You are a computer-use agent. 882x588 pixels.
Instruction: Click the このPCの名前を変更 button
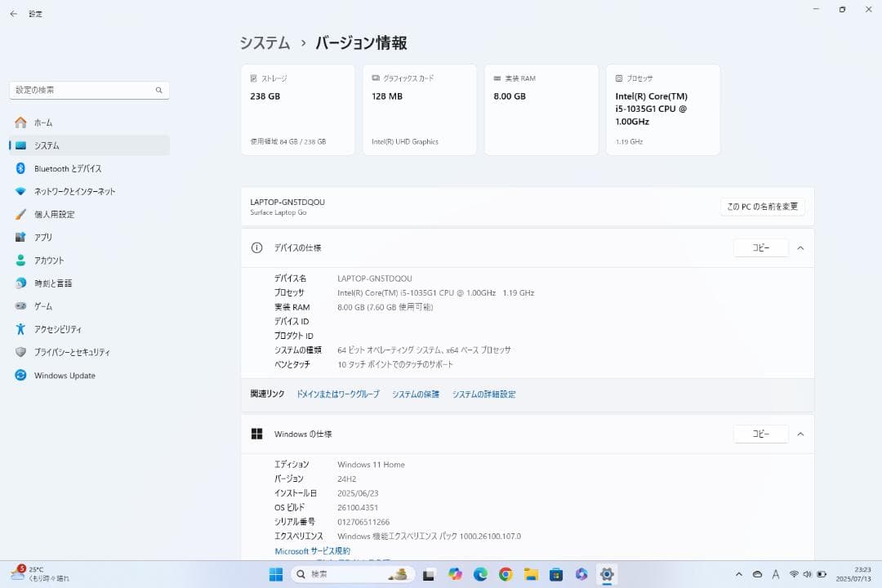click(761, 206)
